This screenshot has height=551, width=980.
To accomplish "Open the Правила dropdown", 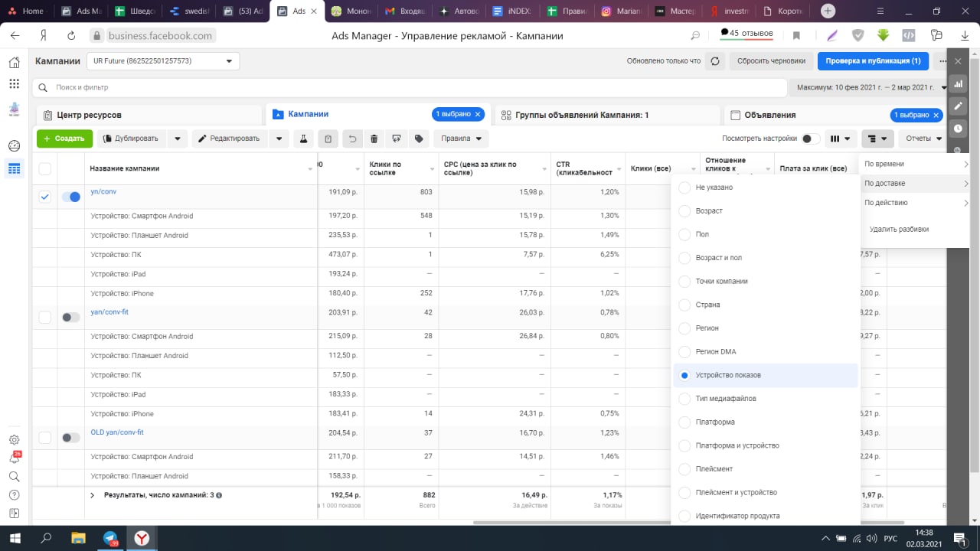I will click(x=461, y=139).
